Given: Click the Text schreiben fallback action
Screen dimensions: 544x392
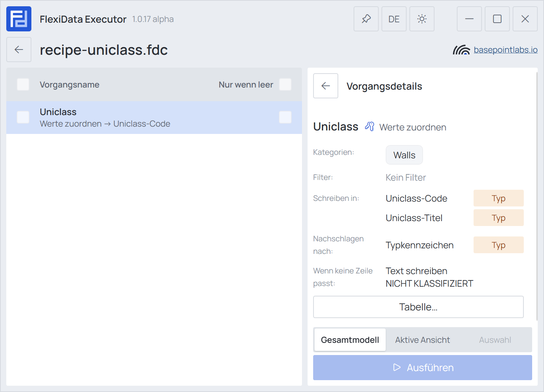Looking at the screenshot, I should click(416, 271).
